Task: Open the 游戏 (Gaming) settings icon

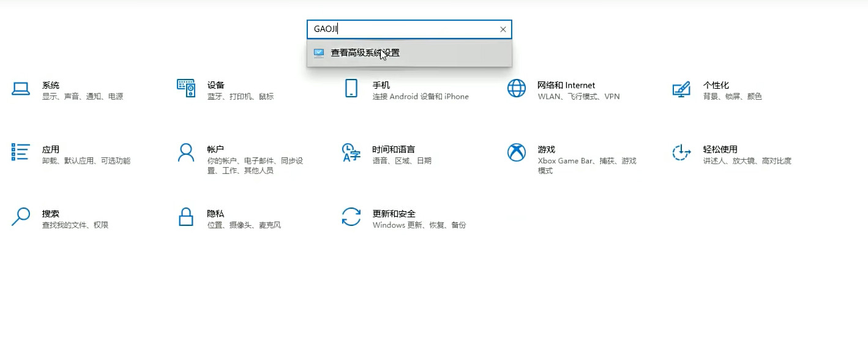Action: pos(516,153)
